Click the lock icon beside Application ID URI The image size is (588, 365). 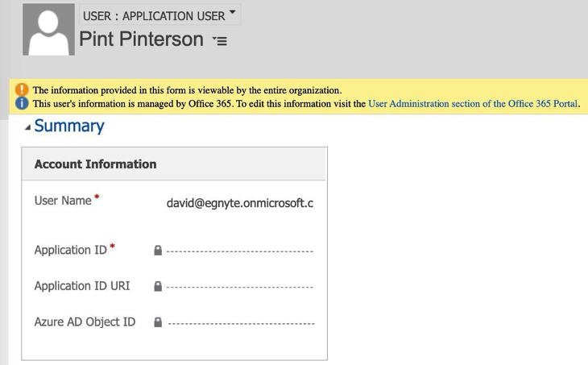158,286
